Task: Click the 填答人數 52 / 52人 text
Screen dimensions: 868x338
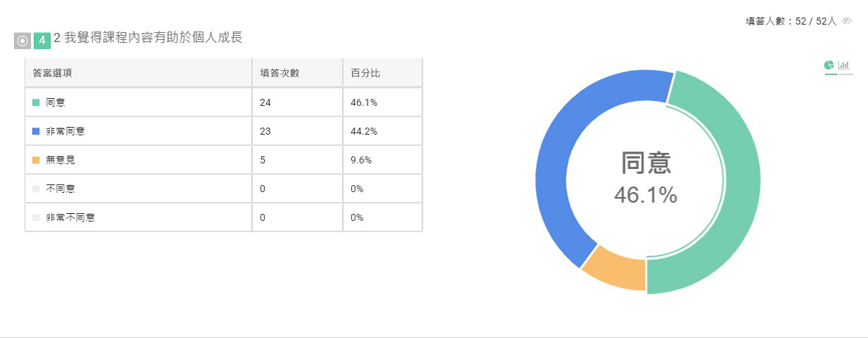Action: pyautogui.click(x=791, y=21)
